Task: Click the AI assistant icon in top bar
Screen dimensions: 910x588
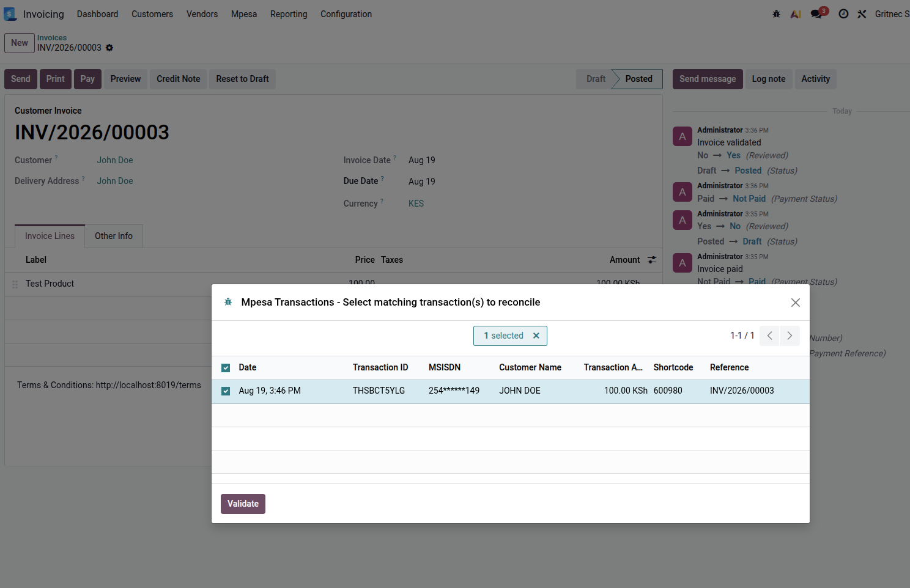Action: [796, 14]
